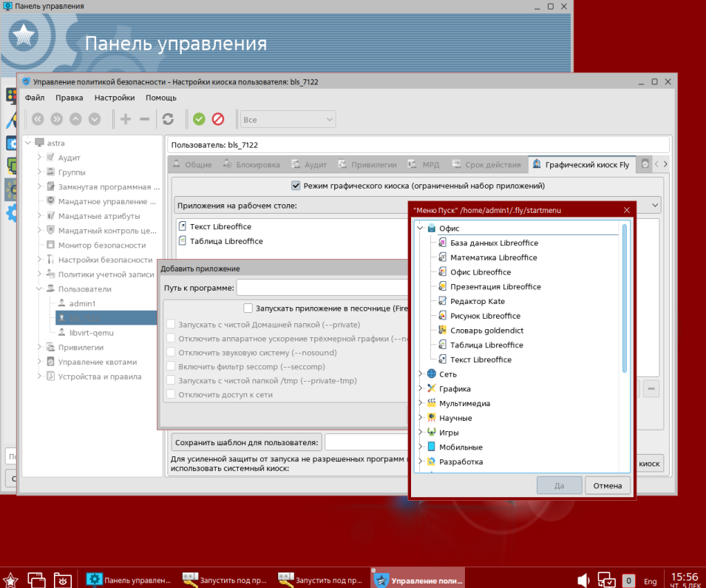Viewport: 706px width, 588px height.
Task: Toggle Отключить доступ к сети checkbox
Action: 171,394
